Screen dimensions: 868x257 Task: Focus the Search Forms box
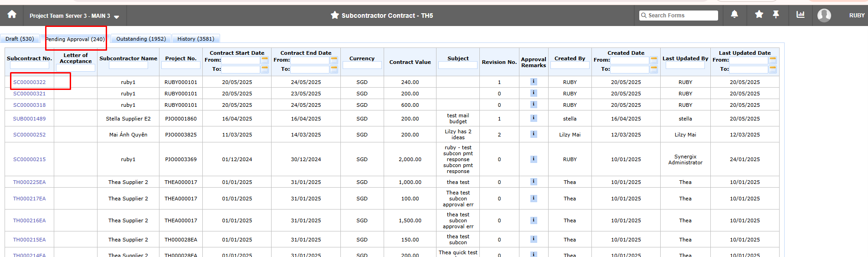tap(678, 15)
